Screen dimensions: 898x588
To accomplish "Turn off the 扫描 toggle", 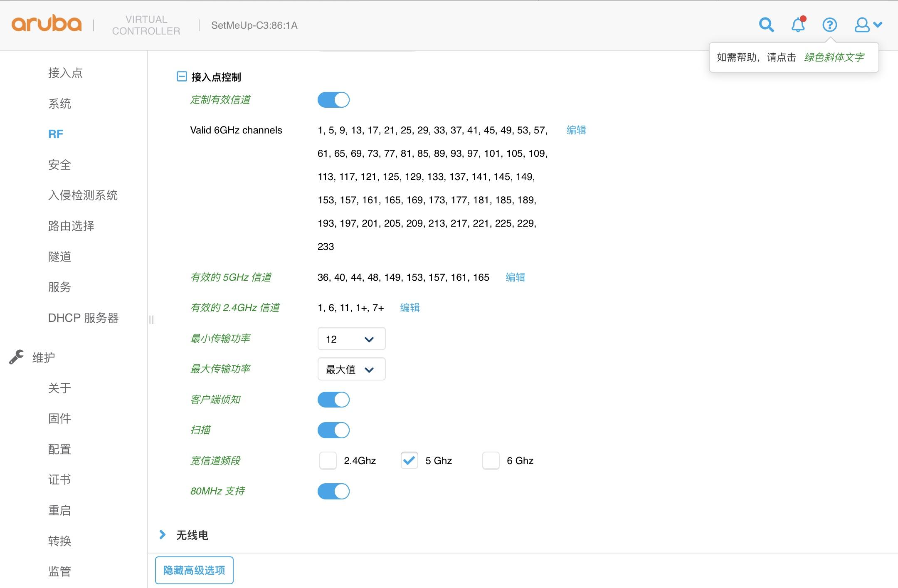I will tap(334, 430).
